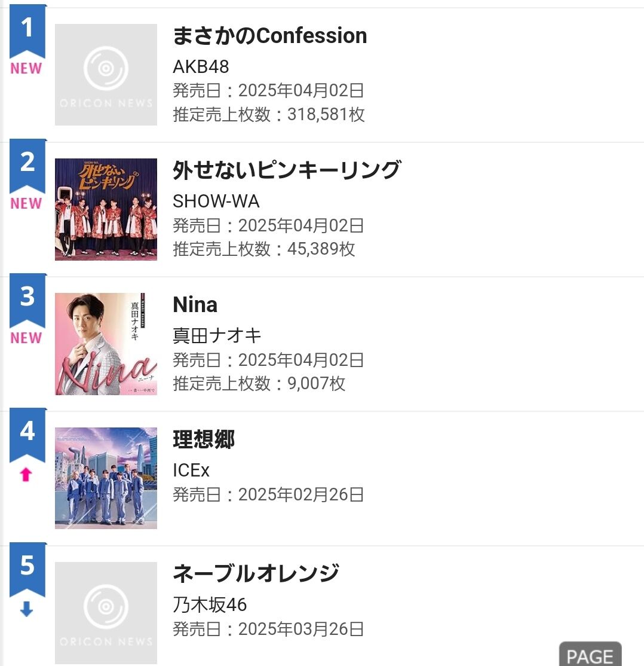
Task: Open the まさかのConfession title link
Action: [269, 36]
